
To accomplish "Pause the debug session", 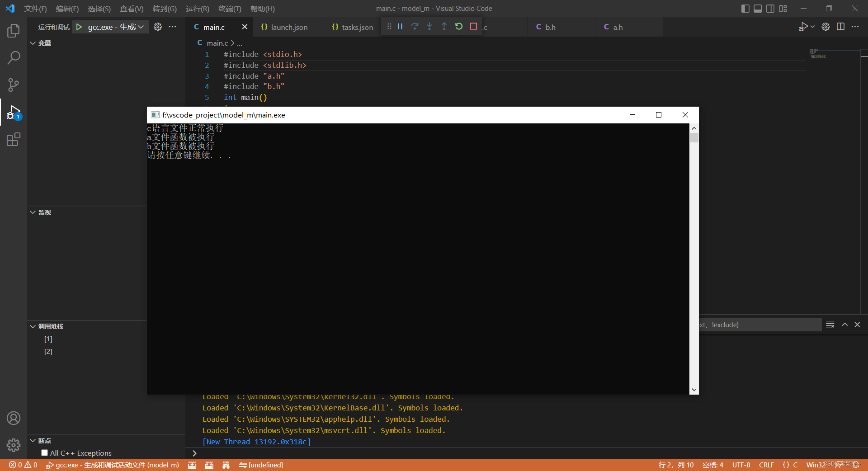I will (400, 26).
